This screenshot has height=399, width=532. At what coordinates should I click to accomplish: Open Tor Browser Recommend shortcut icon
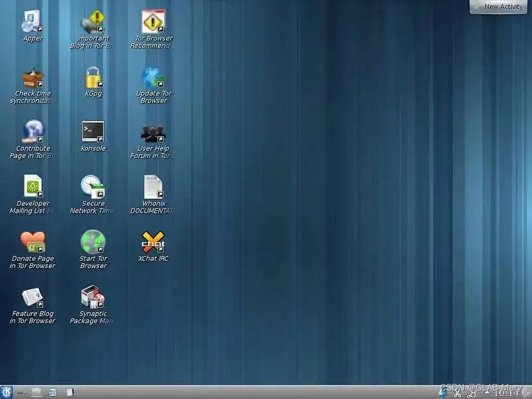pos(154,21)
